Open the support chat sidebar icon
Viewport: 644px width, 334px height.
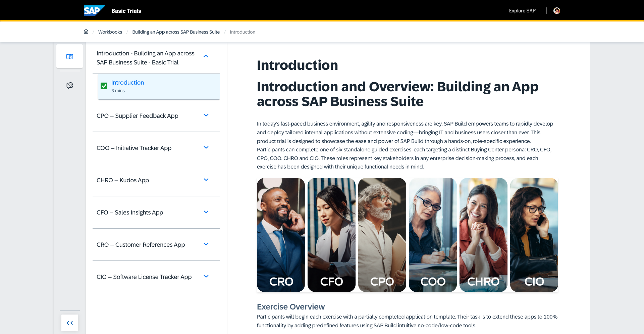click(70, 86)
